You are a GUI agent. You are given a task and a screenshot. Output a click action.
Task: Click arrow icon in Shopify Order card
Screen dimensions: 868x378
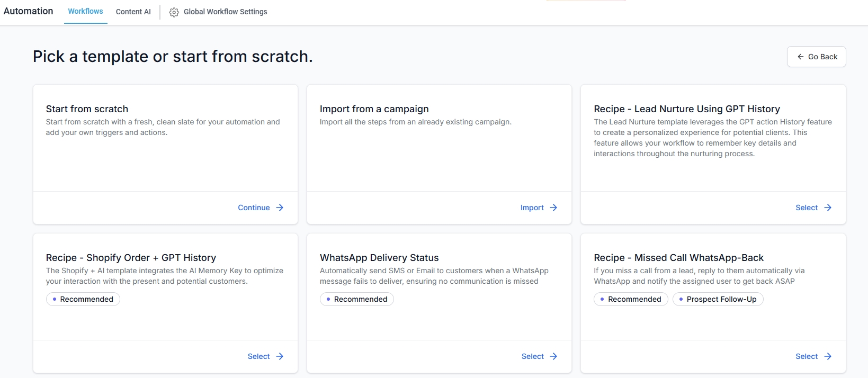pos(280,356)
